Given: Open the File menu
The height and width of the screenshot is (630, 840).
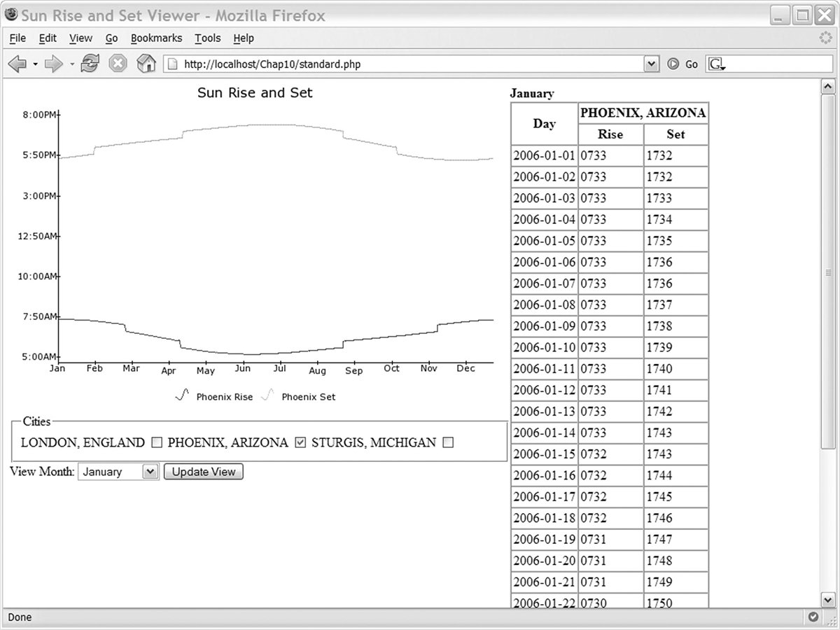Looking at the screenshot, I should pos(17,38).
